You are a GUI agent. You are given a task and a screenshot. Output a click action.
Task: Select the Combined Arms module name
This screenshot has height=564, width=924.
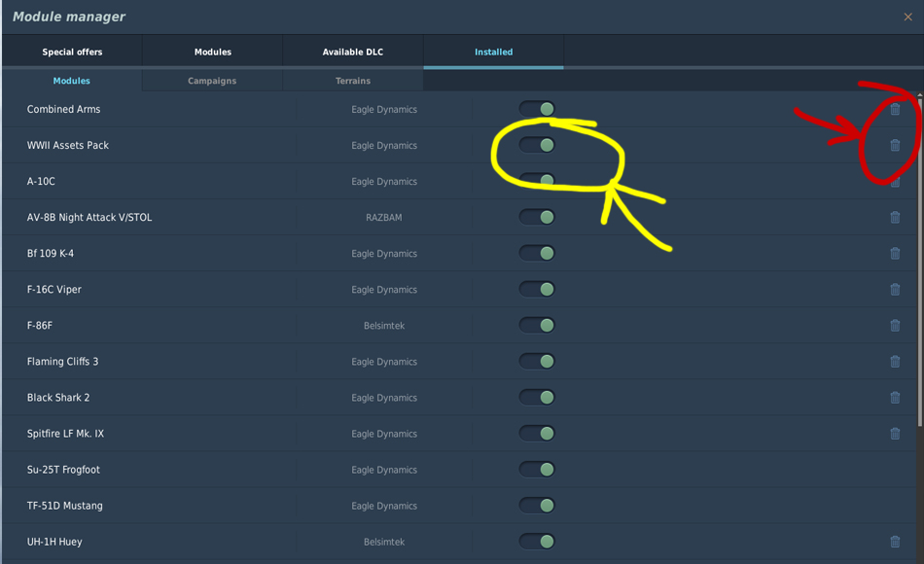pyautogui.click(x=63, y=109)
